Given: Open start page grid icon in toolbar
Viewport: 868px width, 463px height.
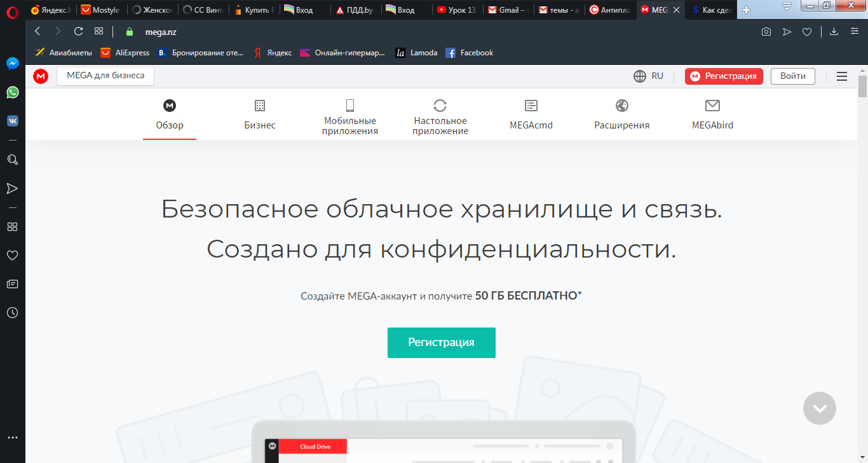Looking at the screenshot, I should coord(98,31).
